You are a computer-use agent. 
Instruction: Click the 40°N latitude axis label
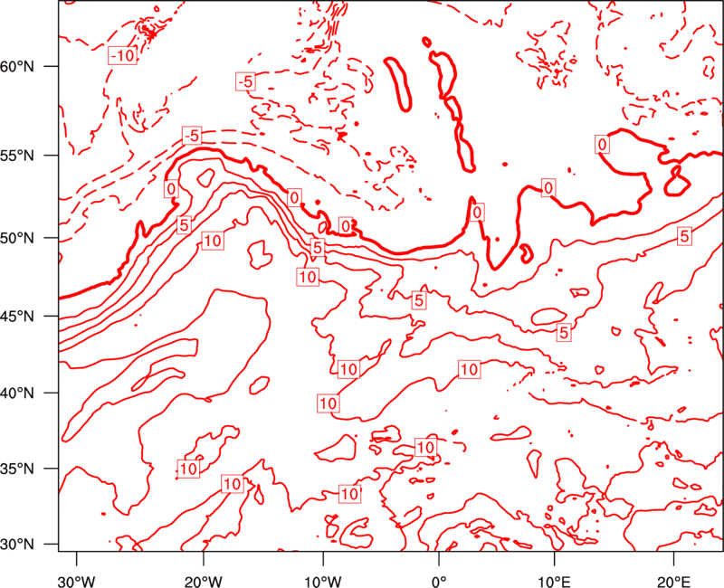[x=17, y=394]
